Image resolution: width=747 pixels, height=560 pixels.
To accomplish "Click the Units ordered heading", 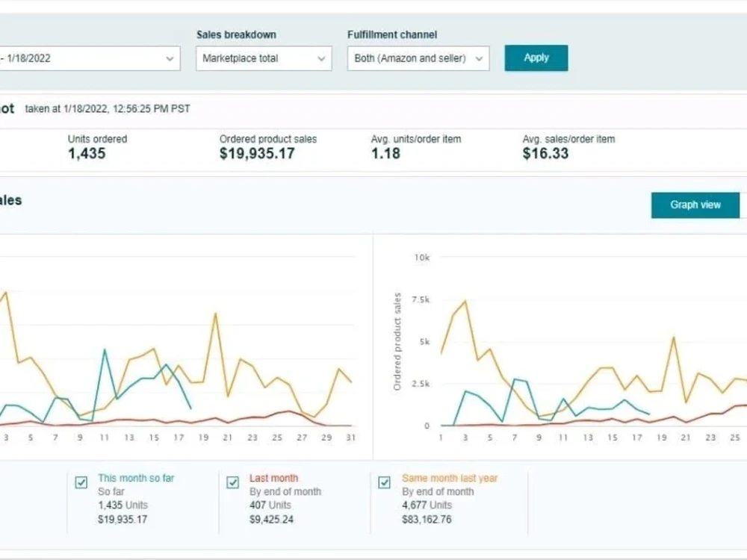I will [x=97, y=139].
